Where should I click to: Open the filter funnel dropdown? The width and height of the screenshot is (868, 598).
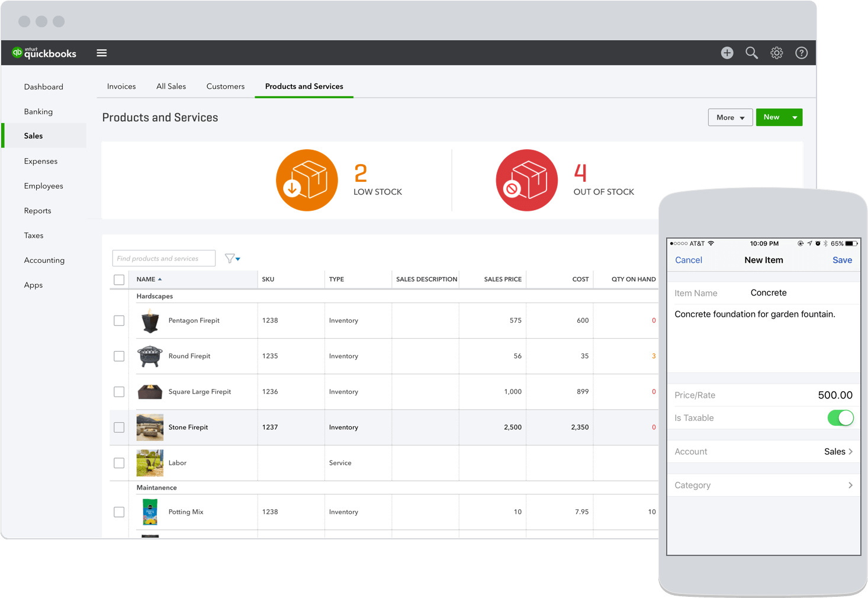[x=232, y=259]
